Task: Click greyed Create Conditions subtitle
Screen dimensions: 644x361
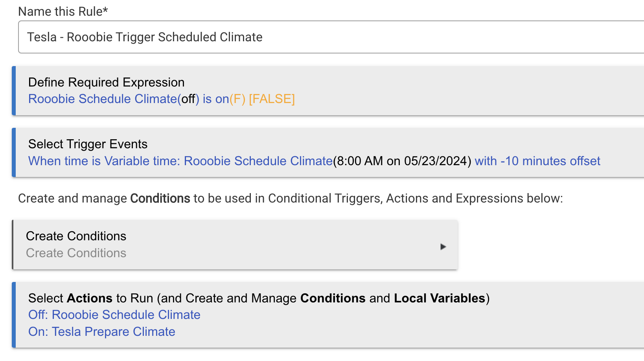Action: 76,253
